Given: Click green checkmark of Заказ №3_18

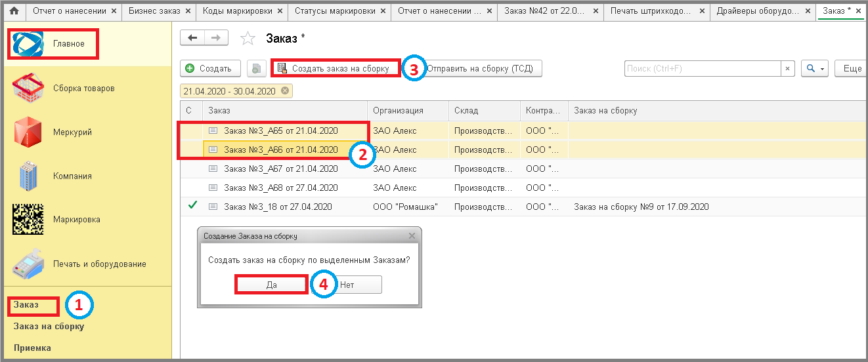Looking at the screenshot, I should point(192,206).
